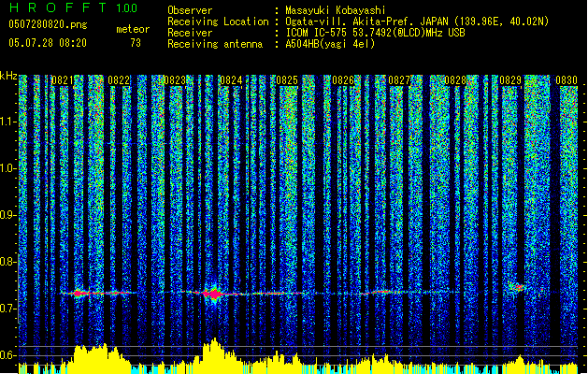Screen dimensions: 588x374
Task: Click the Receiver label
Action: pos(190,33)
